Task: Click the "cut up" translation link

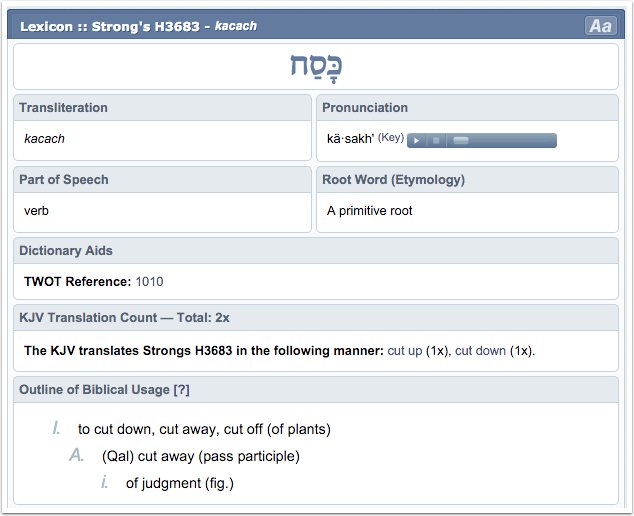Action: click(x=405, y=351)
